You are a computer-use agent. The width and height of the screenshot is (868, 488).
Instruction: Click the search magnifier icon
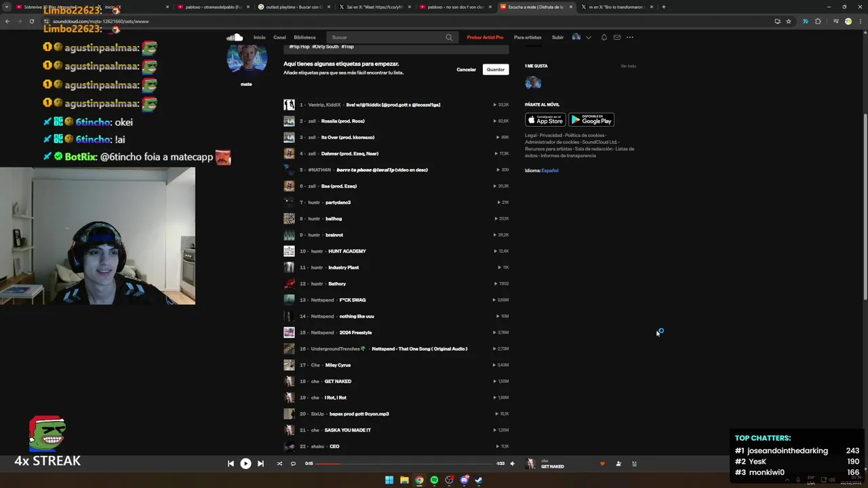(449, 37)
